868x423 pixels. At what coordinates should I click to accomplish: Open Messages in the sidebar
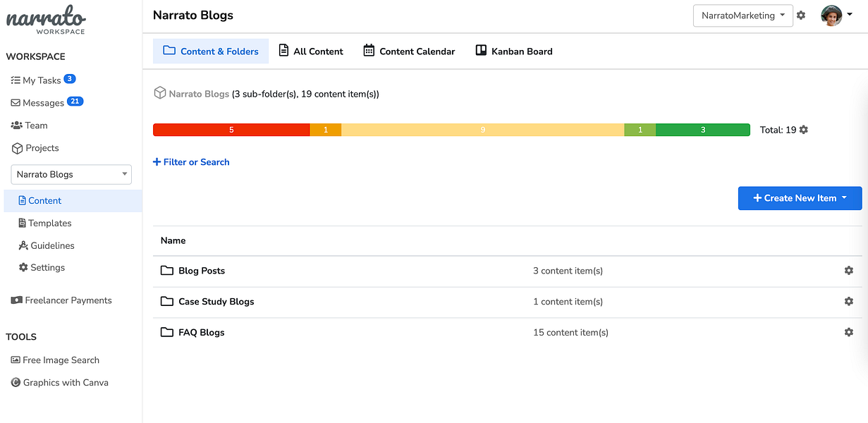point(37,103)
